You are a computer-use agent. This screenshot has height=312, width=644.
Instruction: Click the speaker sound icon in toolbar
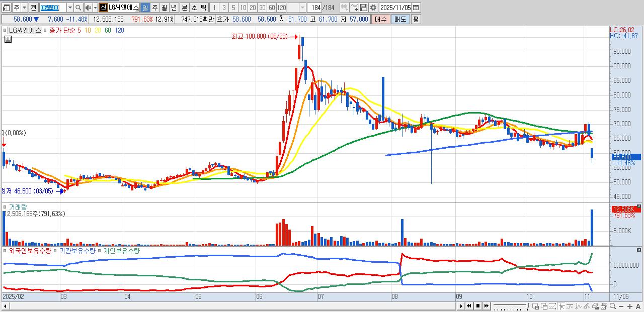coord(88,8)
